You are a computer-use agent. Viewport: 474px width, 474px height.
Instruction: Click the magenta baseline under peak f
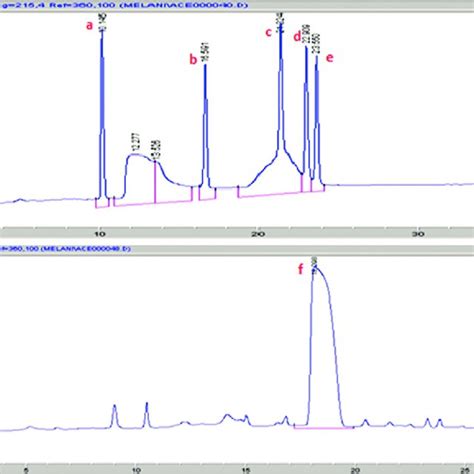tap(323, 428)
